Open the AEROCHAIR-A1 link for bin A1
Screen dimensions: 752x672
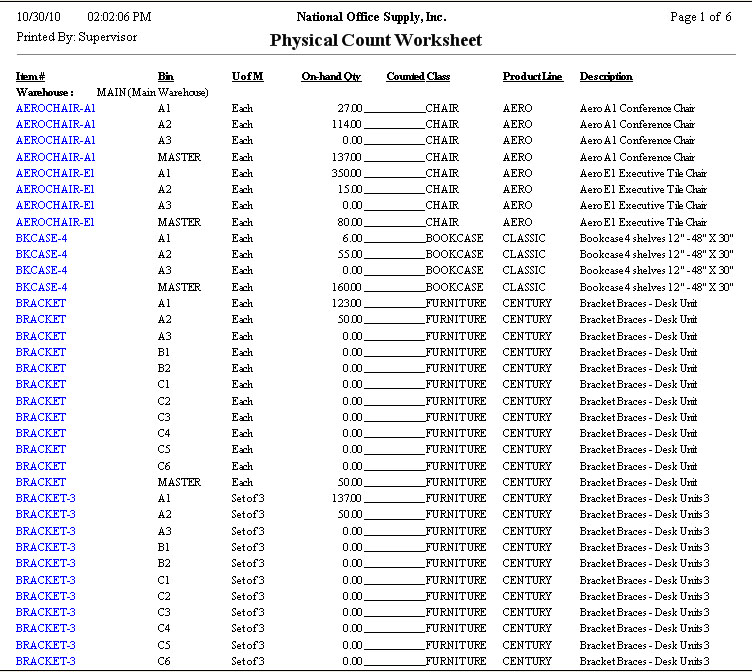click(55, 108)
